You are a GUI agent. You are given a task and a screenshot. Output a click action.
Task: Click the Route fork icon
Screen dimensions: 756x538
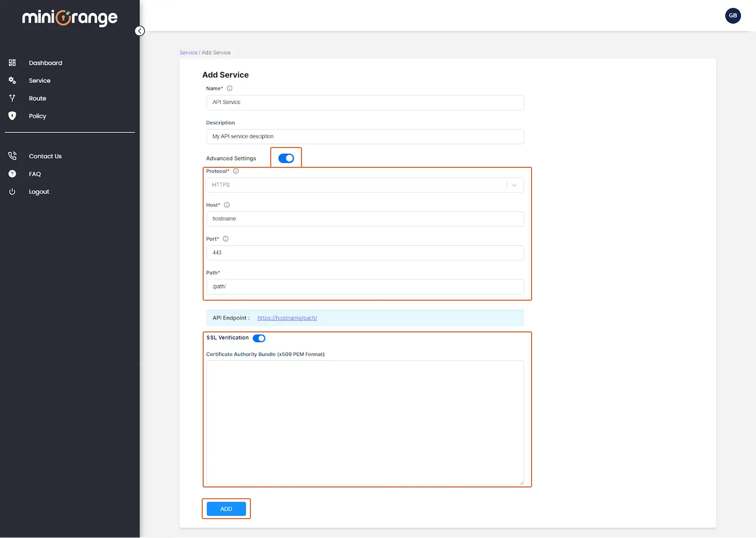click(x=12, y=98)
